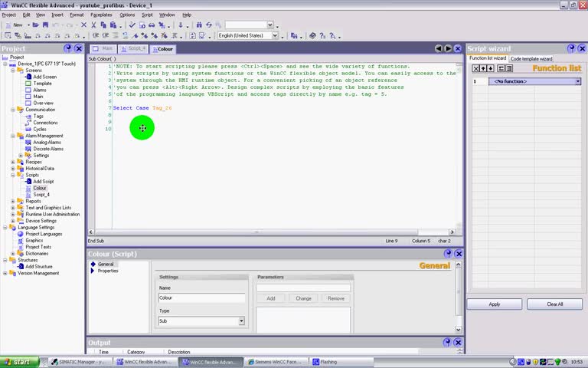
Task: Pin the Script wizard panel
Action: 571,48
